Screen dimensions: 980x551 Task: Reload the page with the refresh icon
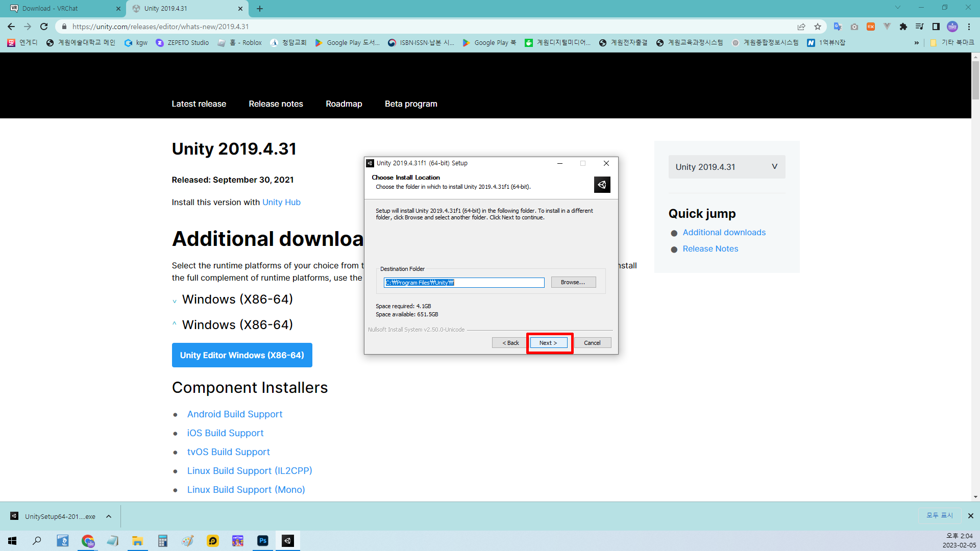pos(44,27)
